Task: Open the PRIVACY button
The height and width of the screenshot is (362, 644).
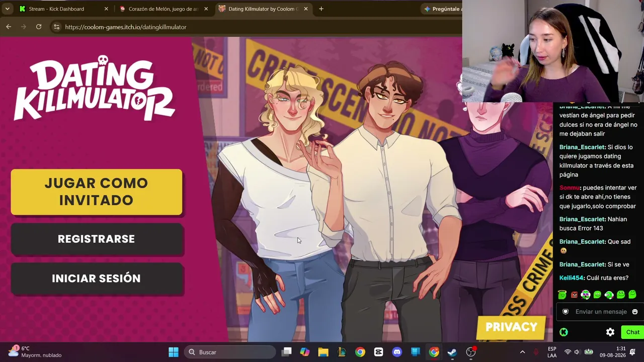Action: (x=511, y=327)
